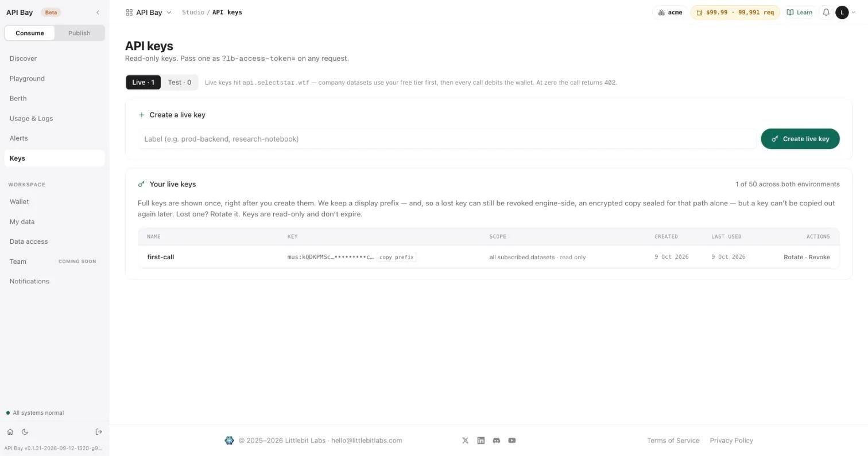868x456 pixels.
Task: Copy prefix of the first-call key
Action: (x=397, y=257)
